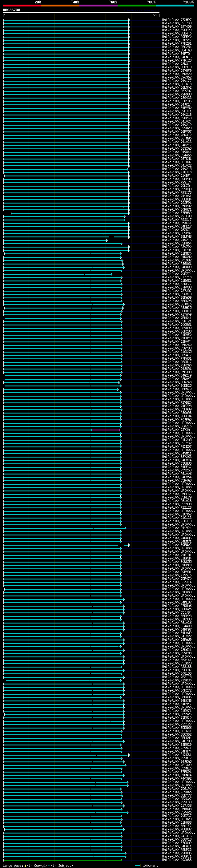Select hit label UniRef100_Q92930
The width and height of the screenshot is (197, 868).
(x=176, y=504)
